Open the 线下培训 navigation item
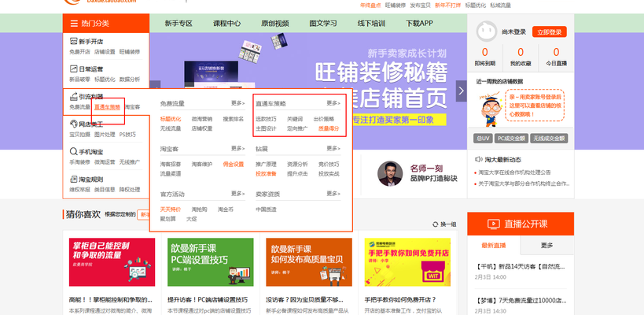Image resolution: width=644 pixels, height=315 pixels. 371,24
